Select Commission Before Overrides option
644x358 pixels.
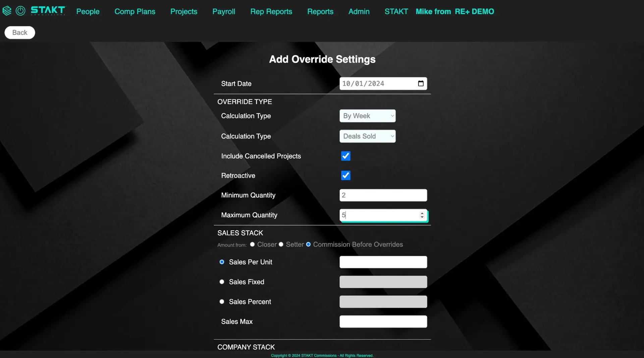coord(308,244)
